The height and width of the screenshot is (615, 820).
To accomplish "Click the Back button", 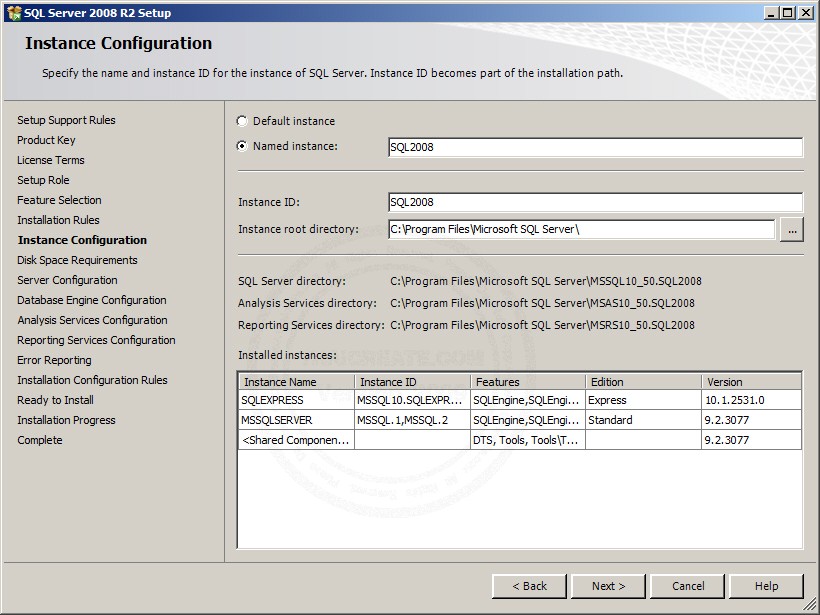I will click(529, 586).
